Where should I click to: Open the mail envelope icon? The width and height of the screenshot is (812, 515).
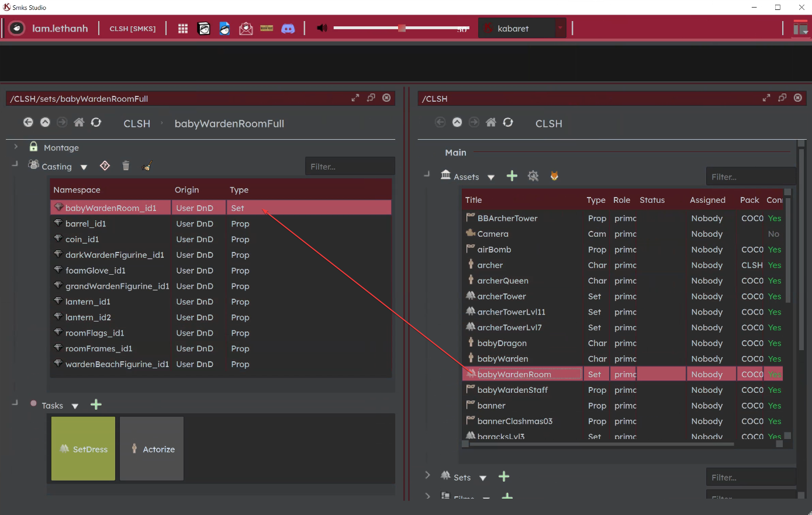coord(246,28)
